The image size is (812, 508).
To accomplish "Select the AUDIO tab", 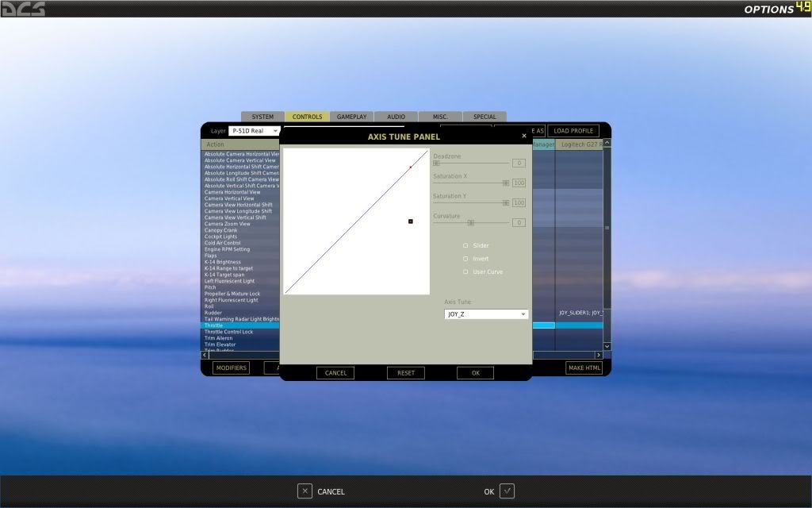I will (x=396, y=117).
